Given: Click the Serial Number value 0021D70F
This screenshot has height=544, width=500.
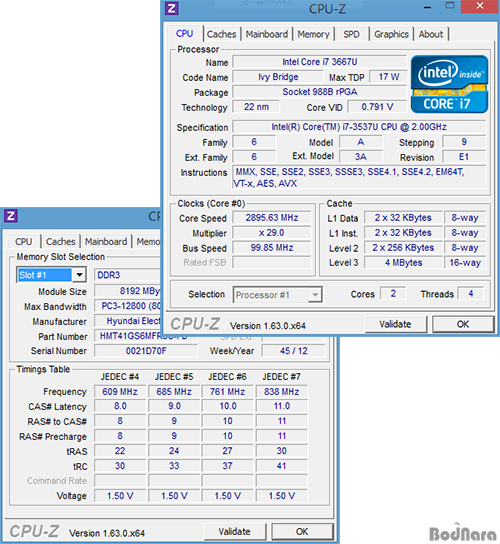Looking at the screenshot, I should pos(146,351).
